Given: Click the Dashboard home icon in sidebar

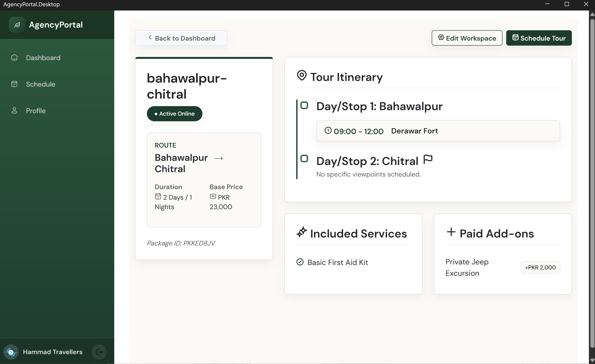Looking at the screenshot, I should pos(14,57).
